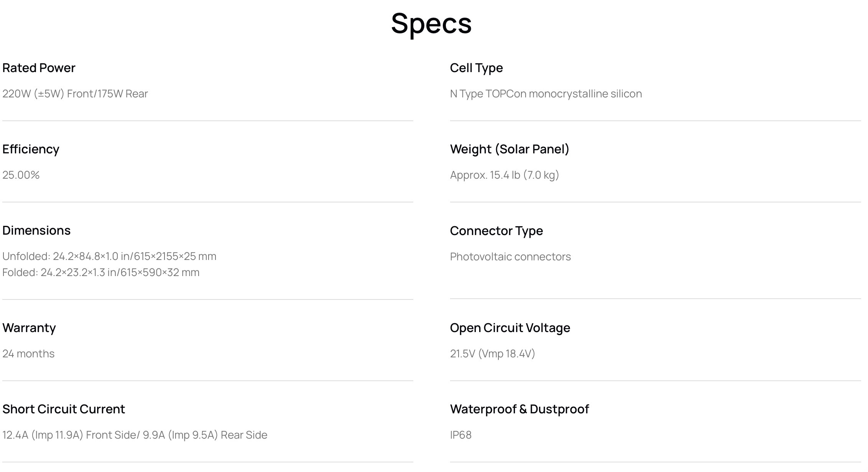Select the Folded dimensions line
The width and height of the screenshot is (868, 472).
point(101,272)
